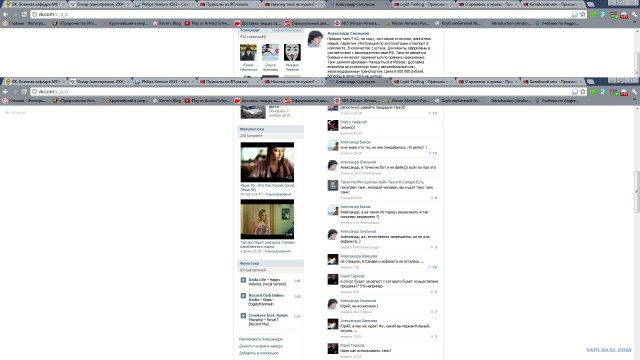The image size is (640, 360).
Task: Click blue extension icon beside green one, lower window
Action: tap(603, 92)
